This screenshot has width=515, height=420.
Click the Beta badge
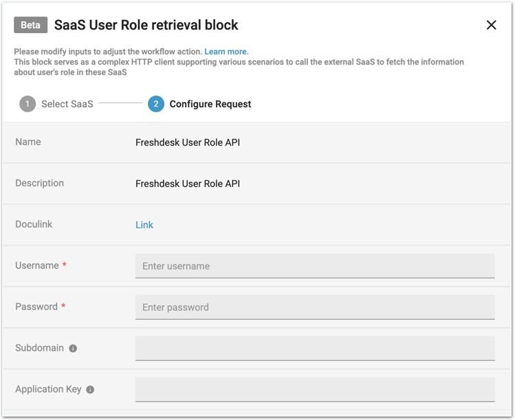click(x=30, y=25)
